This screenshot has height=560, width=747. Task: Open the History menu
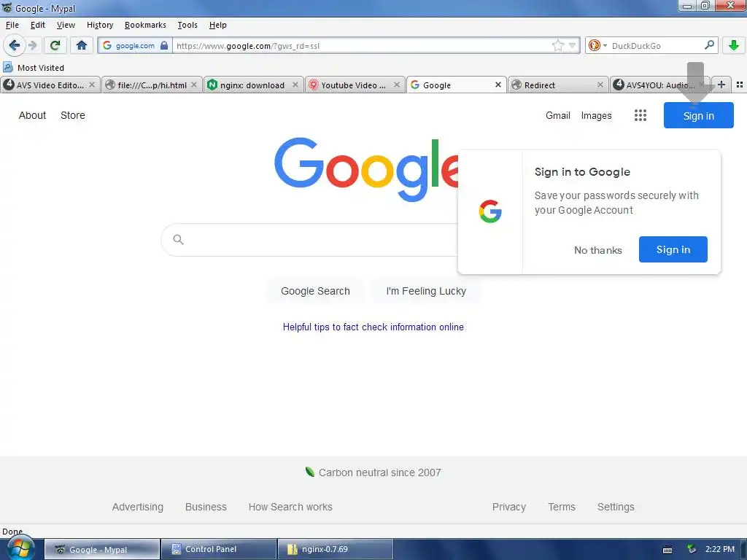[x=99, y=25]
